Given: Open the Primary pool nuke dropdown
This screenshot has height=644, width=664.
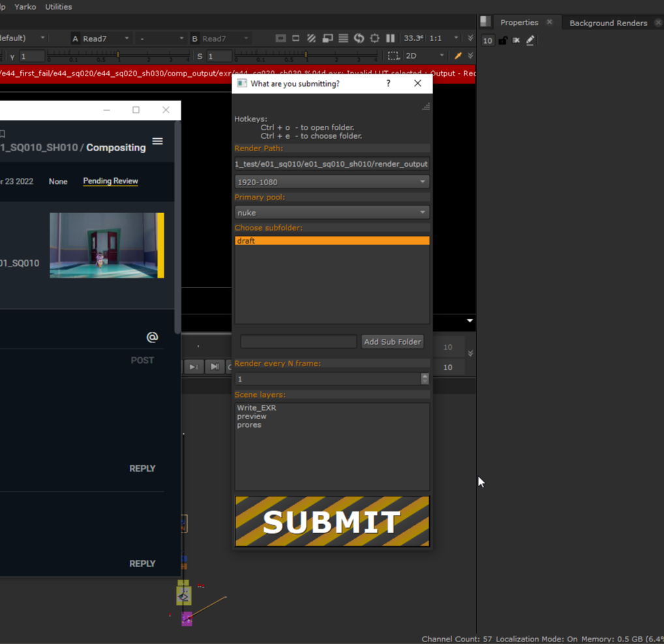Looking at the screenshot, I should pyautogui.click(x=332, y=212).
